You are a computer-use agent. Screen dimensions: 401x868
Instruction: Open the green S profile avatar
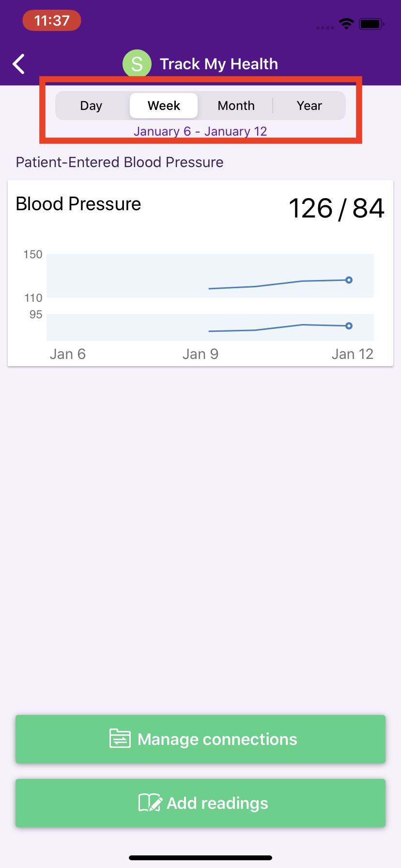[x=137, y=63]
